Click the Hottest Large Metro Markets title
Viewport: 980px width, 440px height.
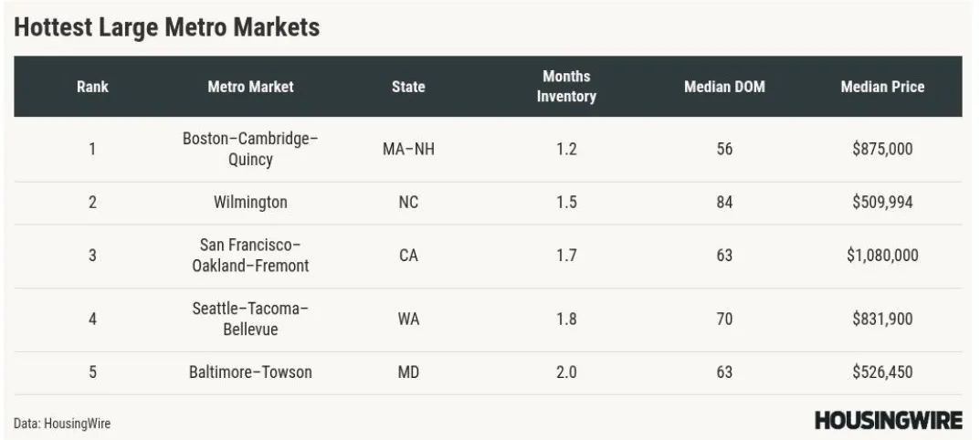[x=167, y=27]
